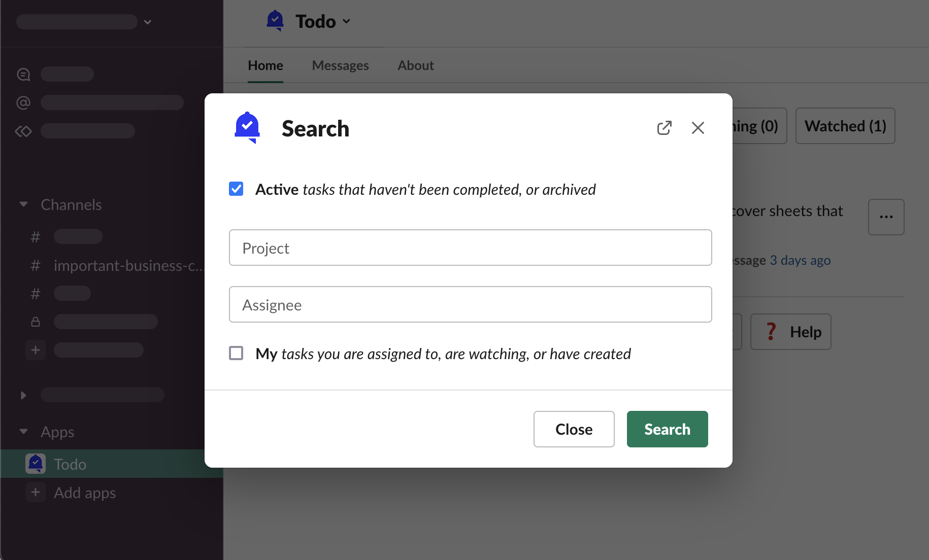Click the Project input field
Screen dimensions: 929x560
(470, 248)
